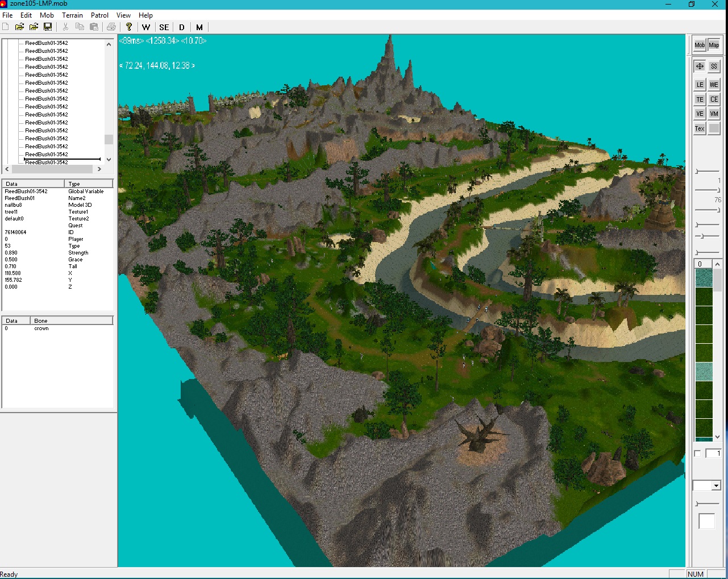Click the New document toolbar icon

[6, 27]
